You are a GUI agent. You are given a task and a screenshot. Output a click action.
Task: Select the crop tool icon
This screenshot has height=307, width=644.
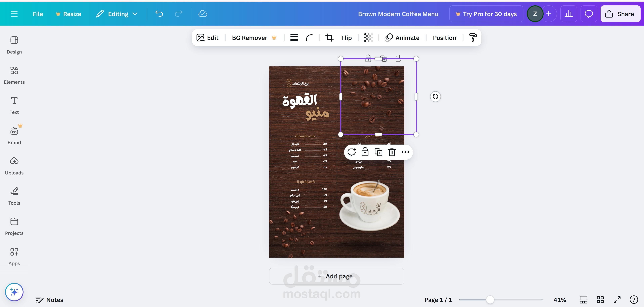[329, 38]
